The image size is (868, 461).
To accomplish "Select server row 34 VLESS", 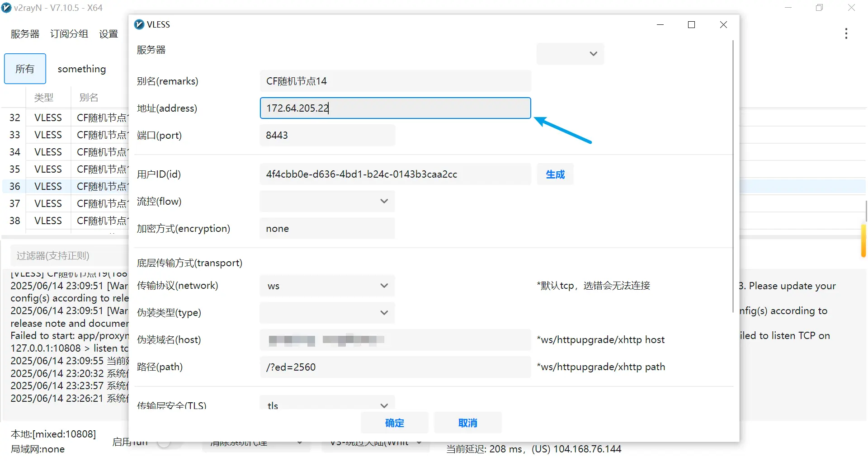I will [66, 152].
